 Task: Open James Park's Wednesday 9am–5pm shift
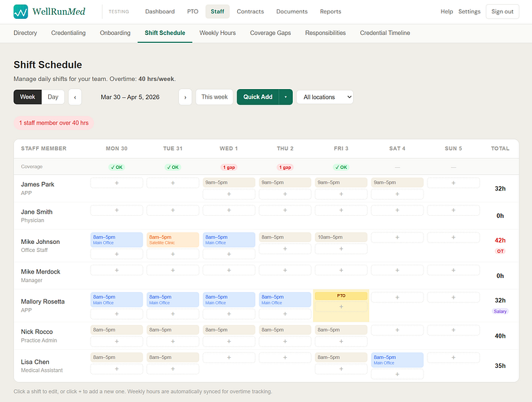(229, 182)
